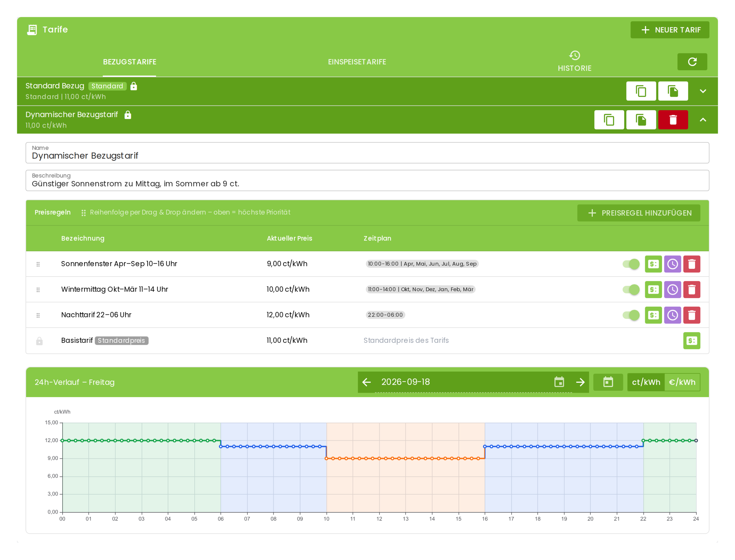Screen dimensions: 735x560
Task: Click the 10:00-16:00 schedule chip
Action: point(422,264)
